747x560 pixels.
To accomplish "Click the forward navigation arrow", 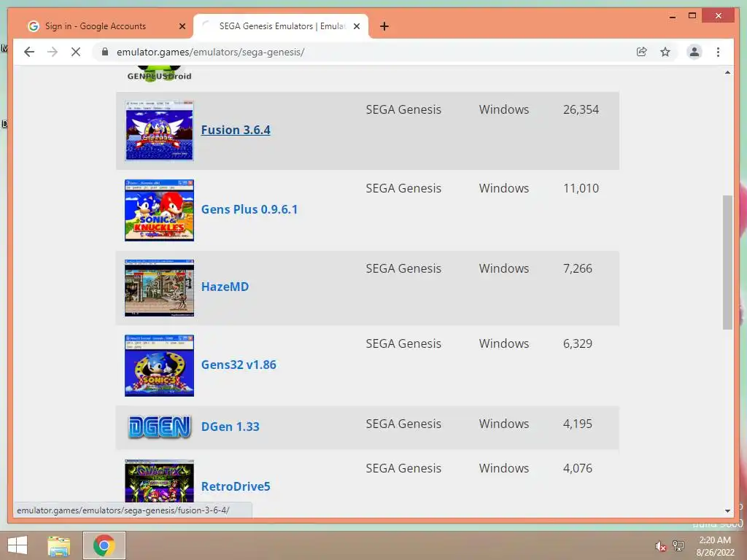I will [53, 52].
